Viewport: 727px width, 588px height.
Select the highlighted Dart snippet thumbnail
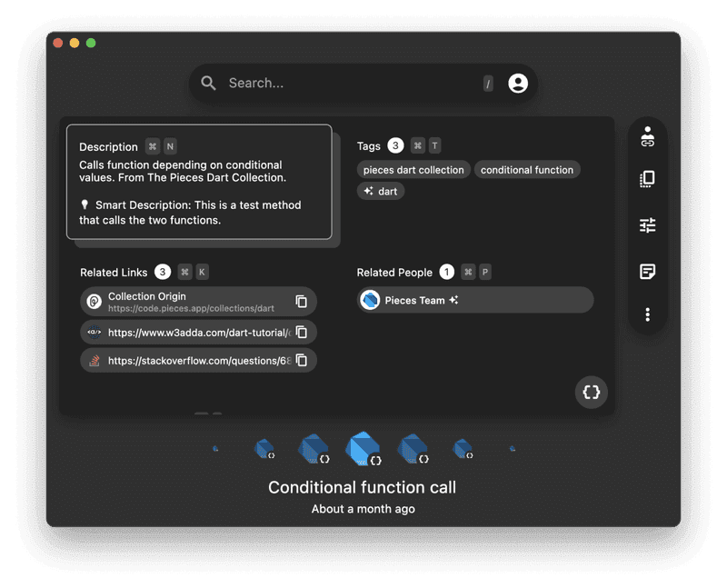click(363, 447)
